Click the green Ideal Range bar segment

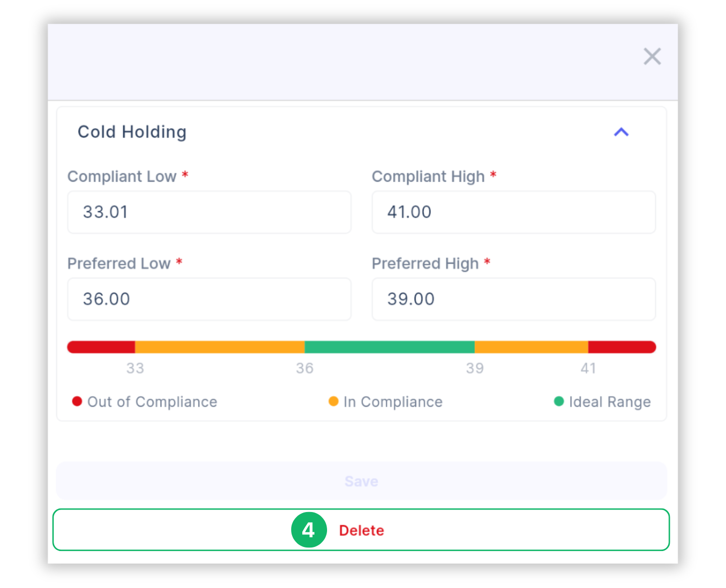coord(389,347)
